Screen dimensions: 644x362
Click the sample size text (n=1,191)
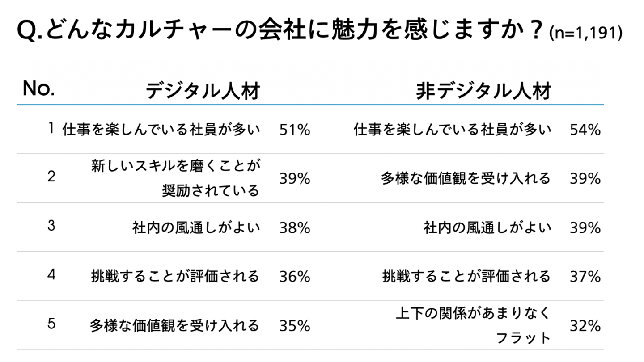coord(585,34)
